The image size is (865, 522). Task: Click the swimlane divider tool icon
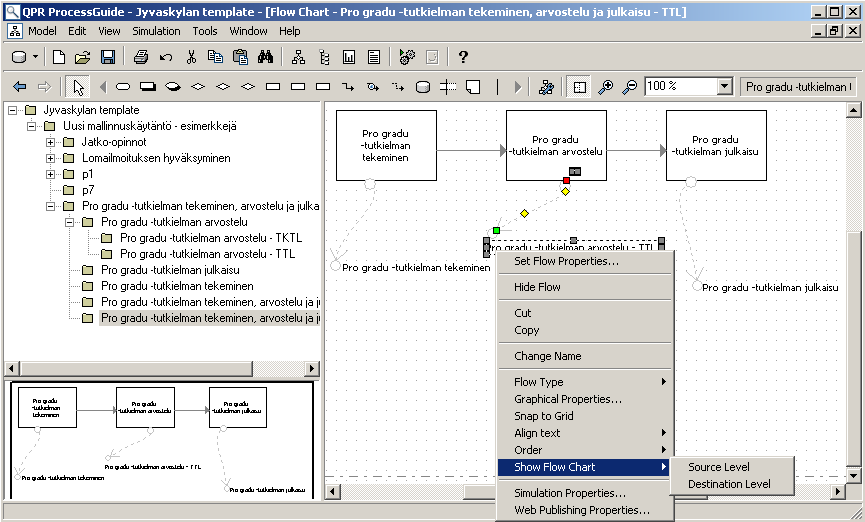pyautogui.click(x=448, y=87)
